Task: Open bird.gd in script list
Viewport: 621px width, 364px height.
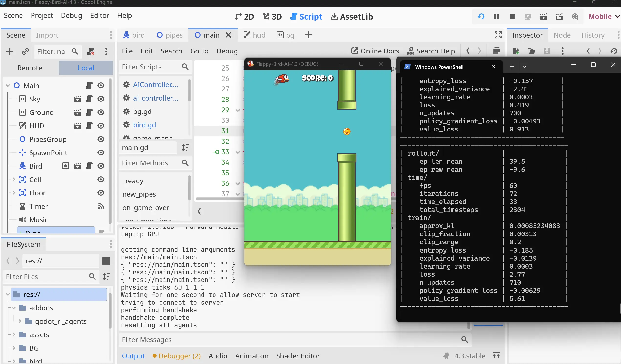Action: pyautogui.click(x=144, y=125)
